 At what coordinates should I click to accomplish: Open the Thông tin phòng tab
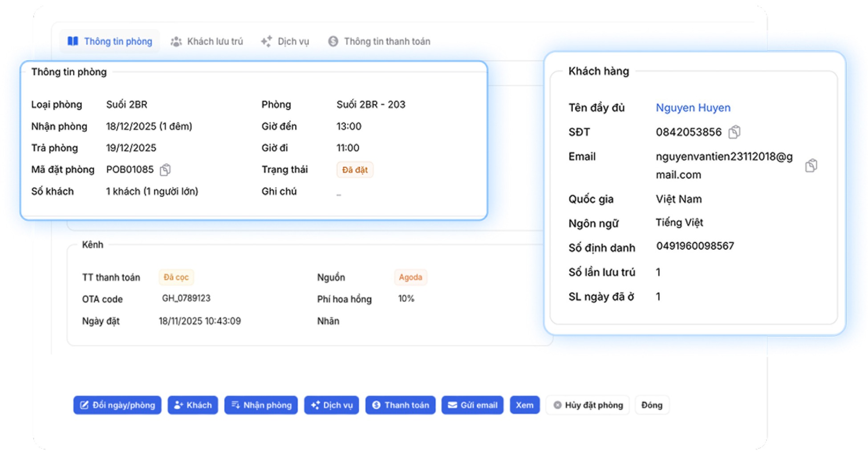[x=110, y=41]
